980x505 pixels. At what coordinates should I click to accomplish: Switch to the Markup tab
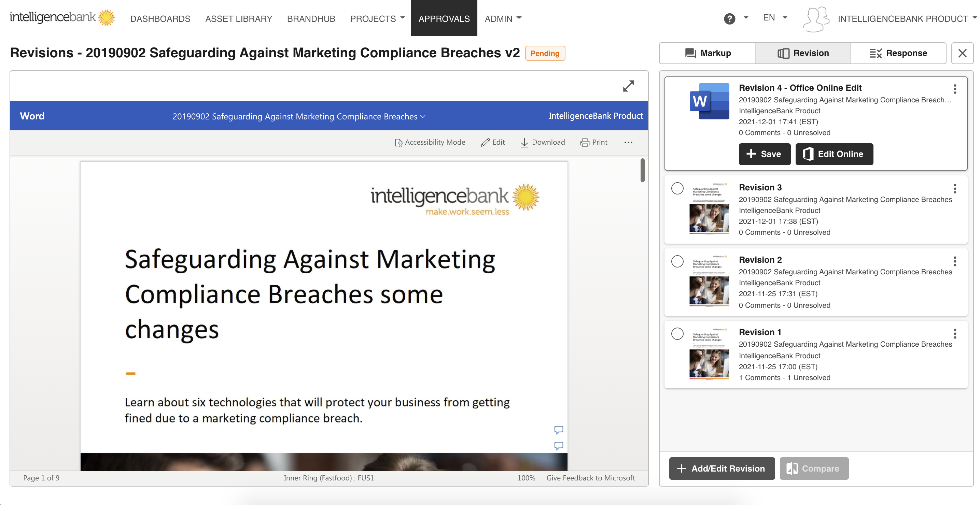pyautogui.click(x=707, y=53)
